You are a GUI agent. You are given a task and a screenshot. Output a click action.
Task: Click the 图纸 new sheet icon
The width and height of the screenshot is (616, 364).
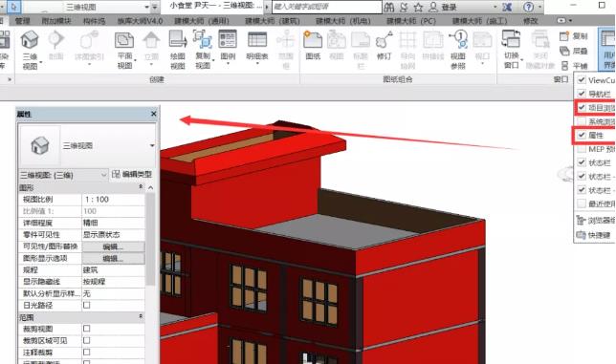pos(313,39)
